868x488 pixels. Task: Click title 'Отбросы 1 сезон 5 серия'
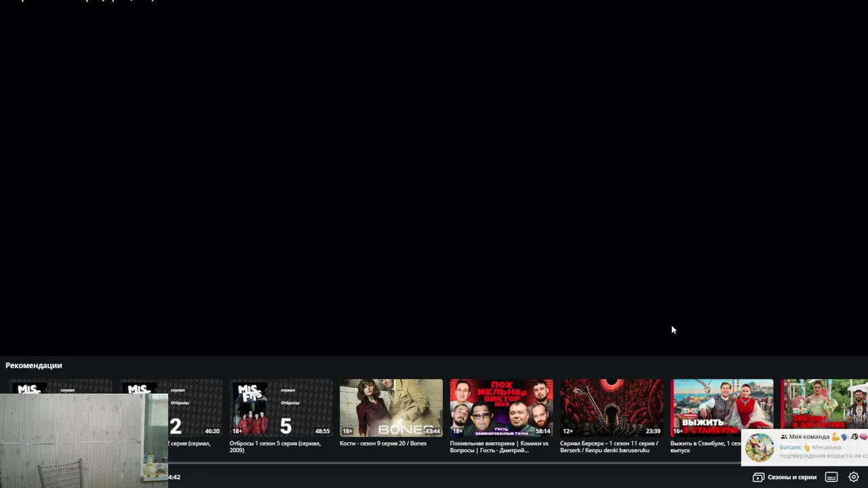click(275, 447)
